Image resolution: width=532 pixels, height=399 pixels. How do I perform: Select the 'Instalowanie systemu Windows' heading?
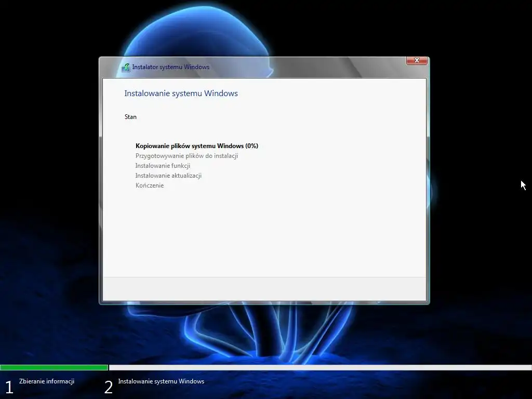(x=181, y=94)
